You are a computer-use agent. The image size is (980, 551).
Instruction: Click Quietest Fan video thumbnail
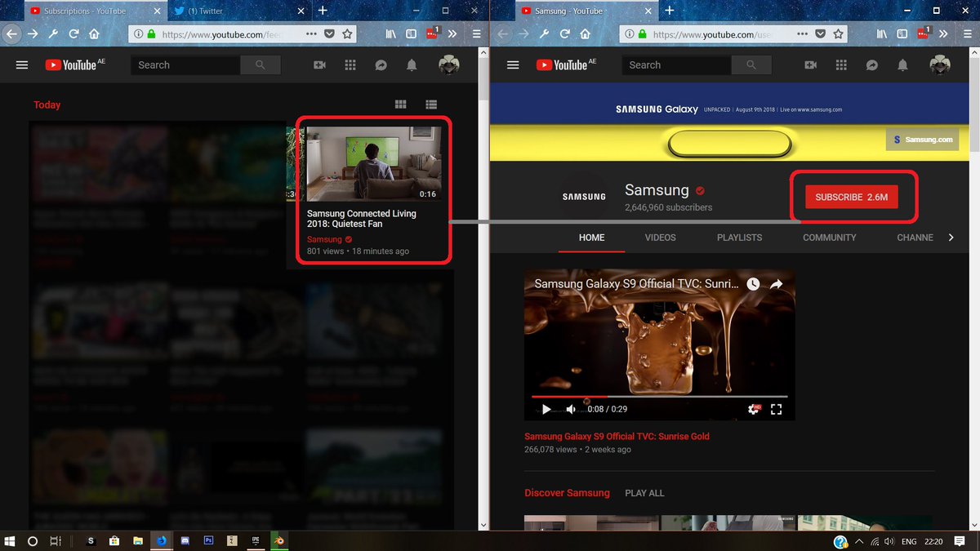point(374,164)
